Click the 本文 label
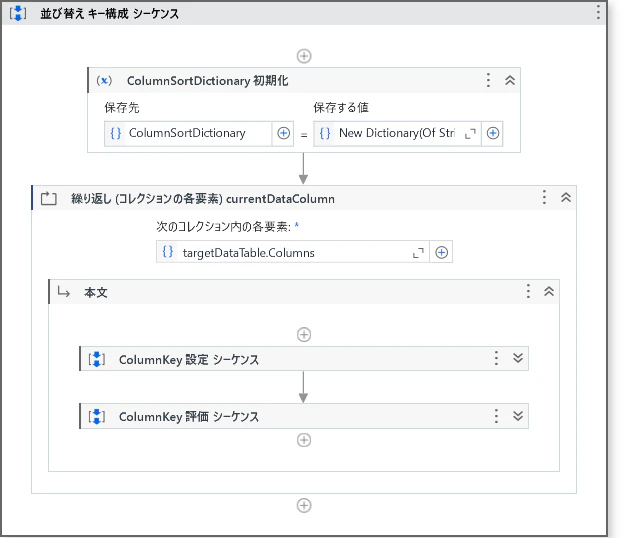Screen dimensions: 630x538 pyautogui.click(x=96, y=293)
